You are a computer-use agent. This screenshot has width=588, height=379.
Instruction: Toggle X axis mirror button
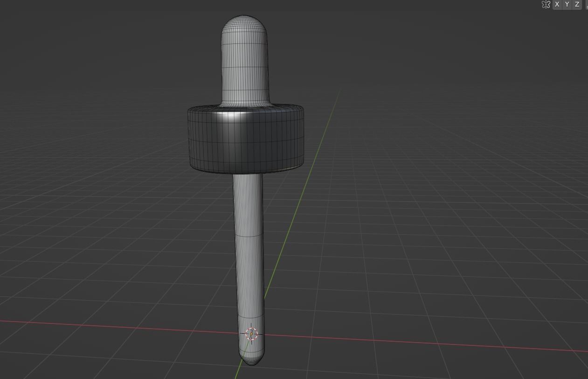pyautogui.click(x=557, y=4)
